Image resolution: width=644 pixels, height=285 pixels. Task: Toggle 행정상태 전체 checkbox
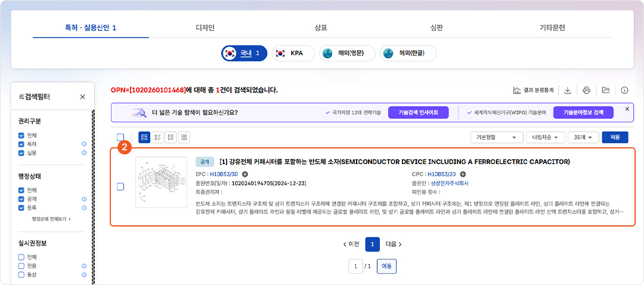21,190
